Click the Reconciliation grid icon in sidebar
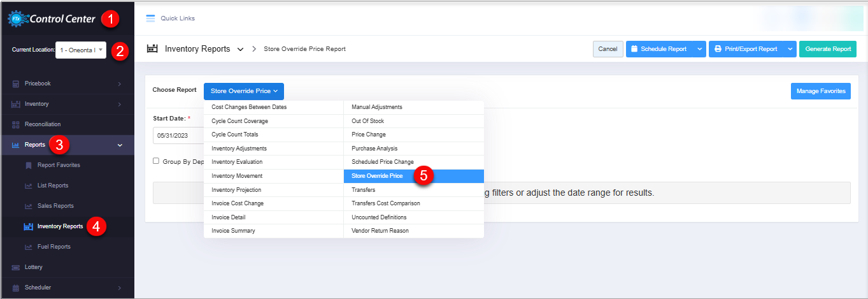868x299 pixels. pyautogui.click(x=16, y=124)
